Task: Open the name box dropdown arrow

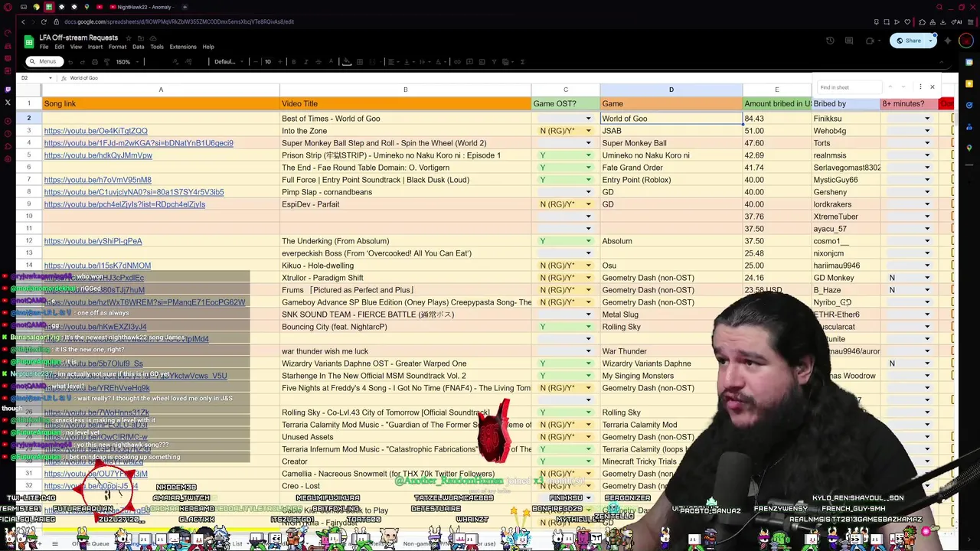Action: (x=51, y=78)
